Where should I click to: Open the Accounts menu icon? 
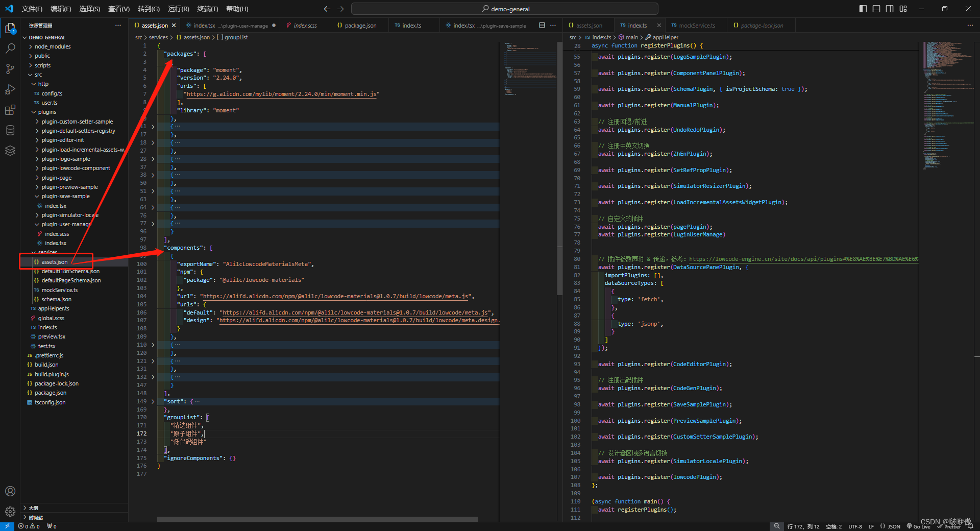coord(10,491)
